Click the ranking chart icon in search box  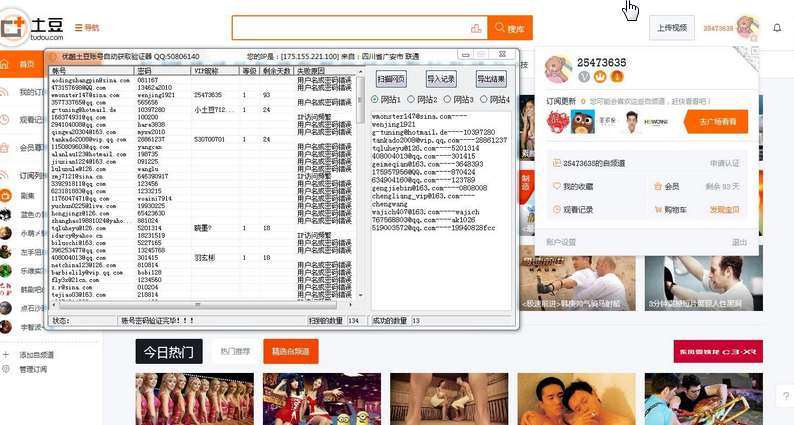coord(476,28)
